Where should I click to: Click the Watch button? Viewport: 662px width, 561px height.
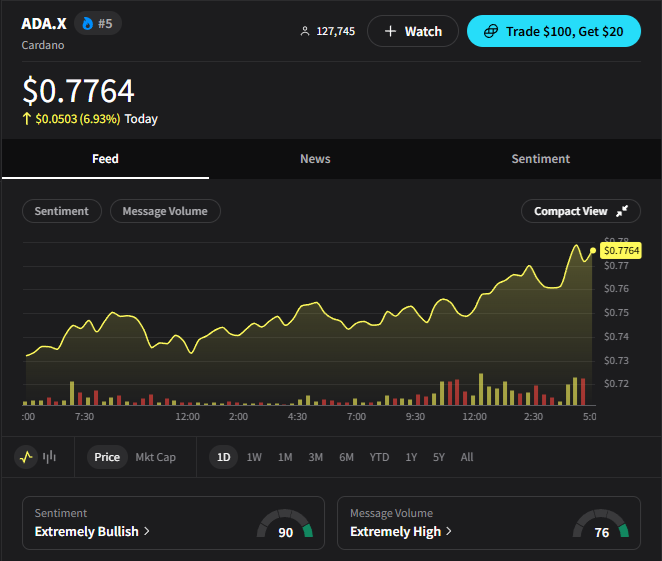[413, 31]
